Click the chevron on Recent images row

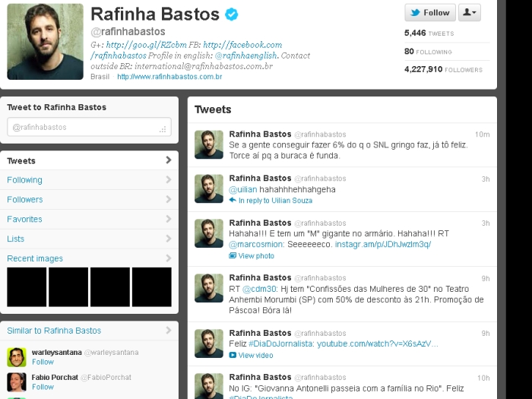[x=168, y=258]
